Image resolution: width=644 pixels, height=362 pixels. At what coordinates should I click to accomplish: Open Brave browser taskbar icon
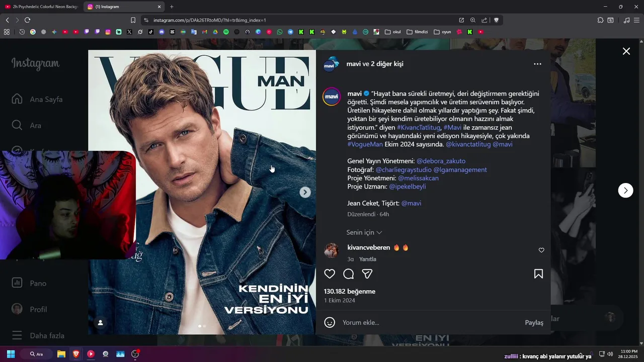click(76, 354)
